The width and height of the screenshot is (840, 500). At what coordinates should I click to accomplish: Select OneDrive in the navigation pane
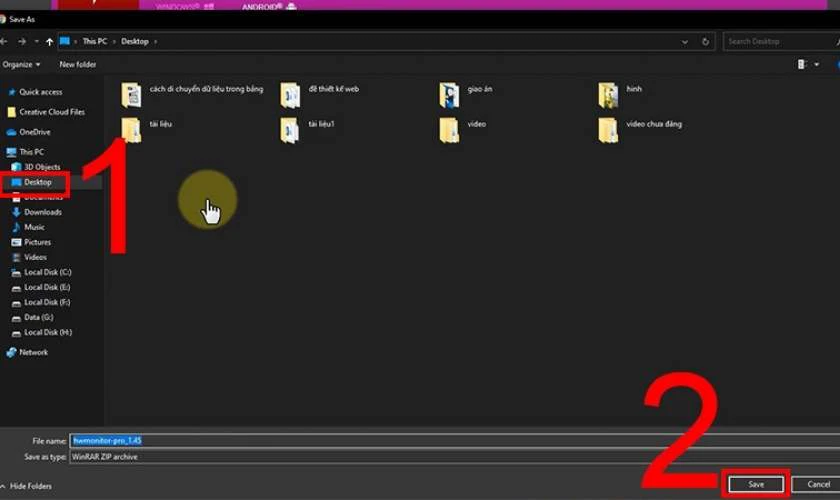coord(34,132)
